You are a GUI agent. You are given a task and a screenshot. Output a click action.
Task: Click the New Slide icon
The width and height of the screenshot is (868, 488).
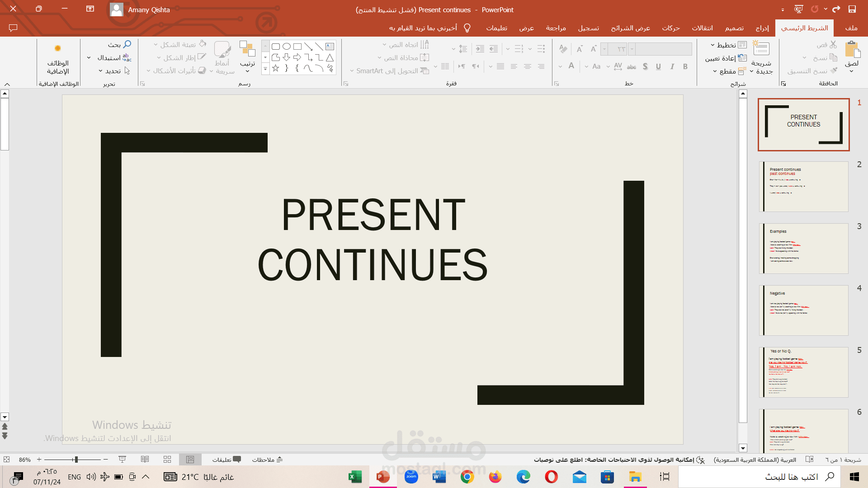(x=761, y=49)
